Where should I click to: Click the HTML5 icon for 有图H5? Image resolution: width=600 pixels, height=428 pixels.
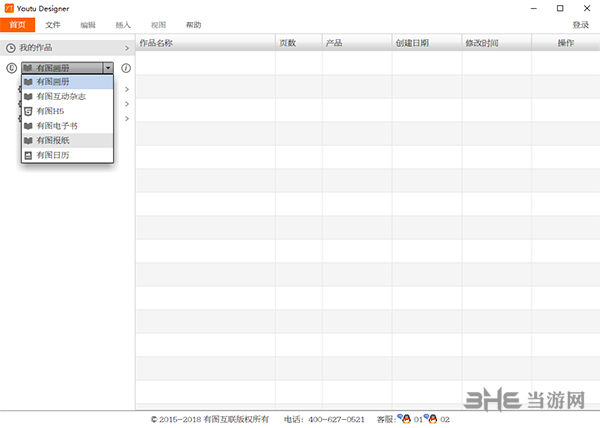[x=28, y=111]
